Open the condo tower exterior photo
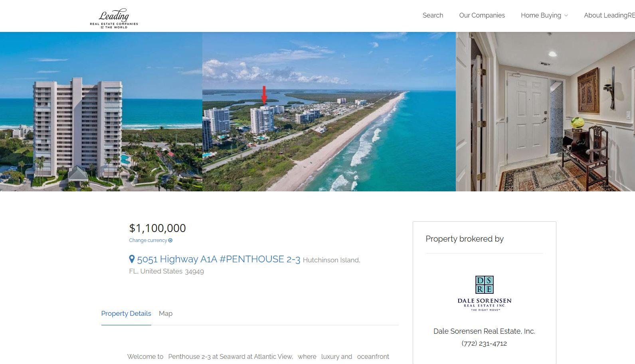Screen dimensions: 635x364 [101, 112]
